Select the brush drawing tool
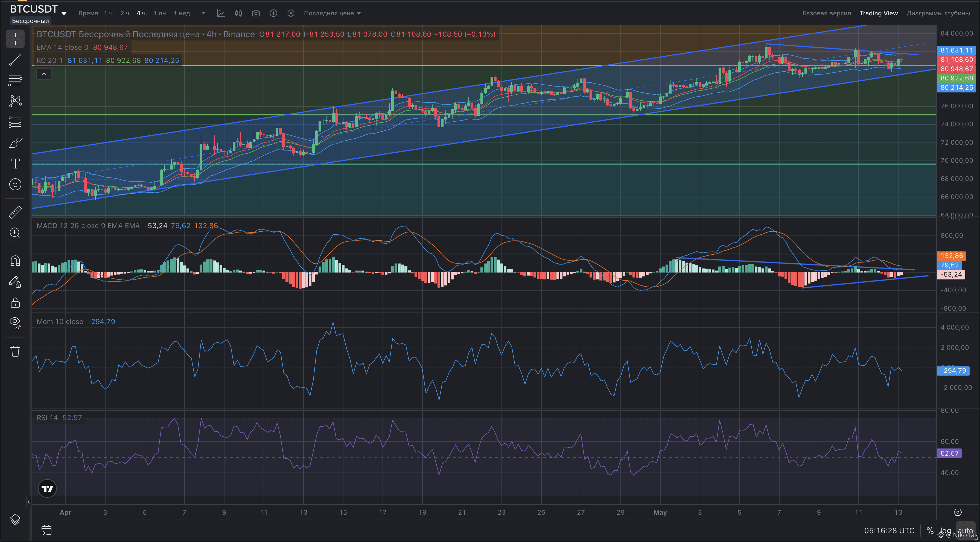Viewport: 980px width, 542px height. pyautogui.click(x=15, y=143)
